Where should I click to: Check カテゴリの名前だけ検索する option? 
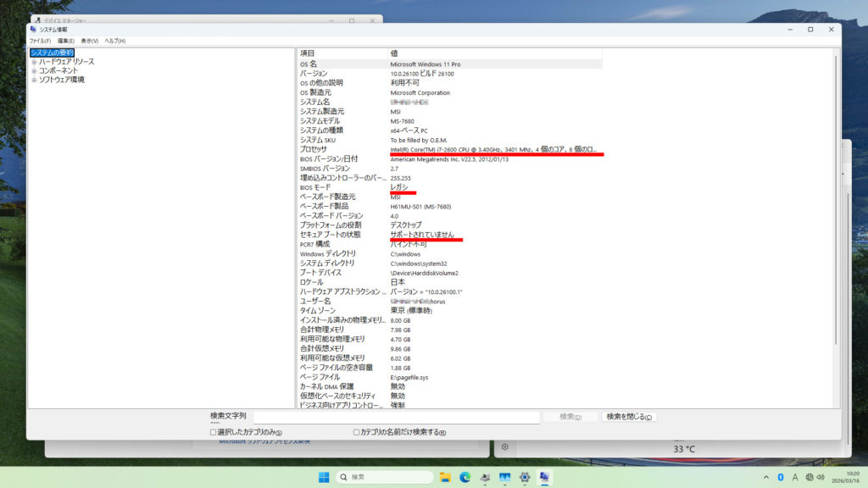pyautogui.click(x=356, y=432)
